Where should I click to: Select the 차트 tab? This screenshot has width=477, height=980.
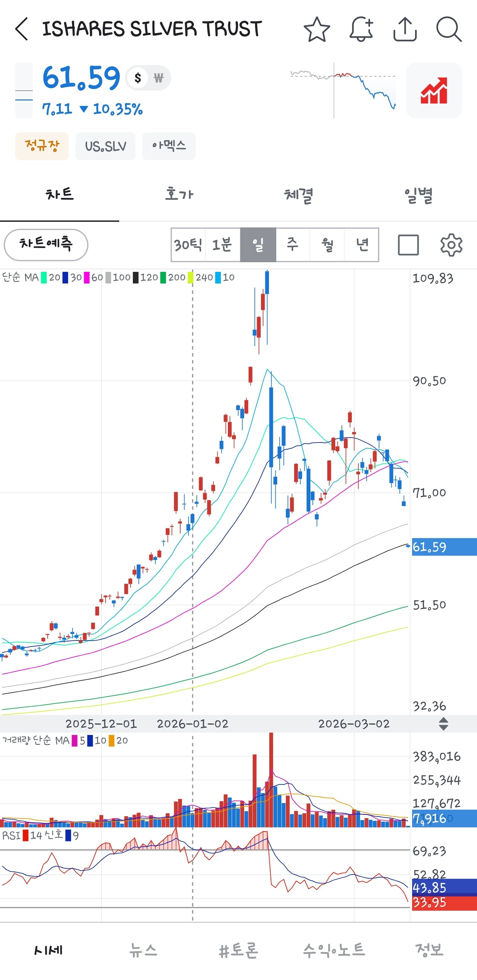point(60,195)
